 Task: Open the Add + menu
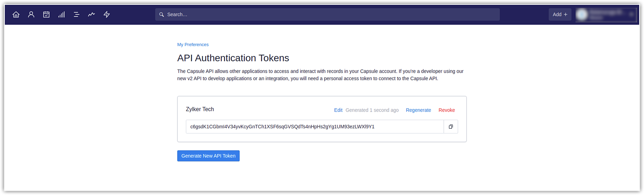pos(560,14)
